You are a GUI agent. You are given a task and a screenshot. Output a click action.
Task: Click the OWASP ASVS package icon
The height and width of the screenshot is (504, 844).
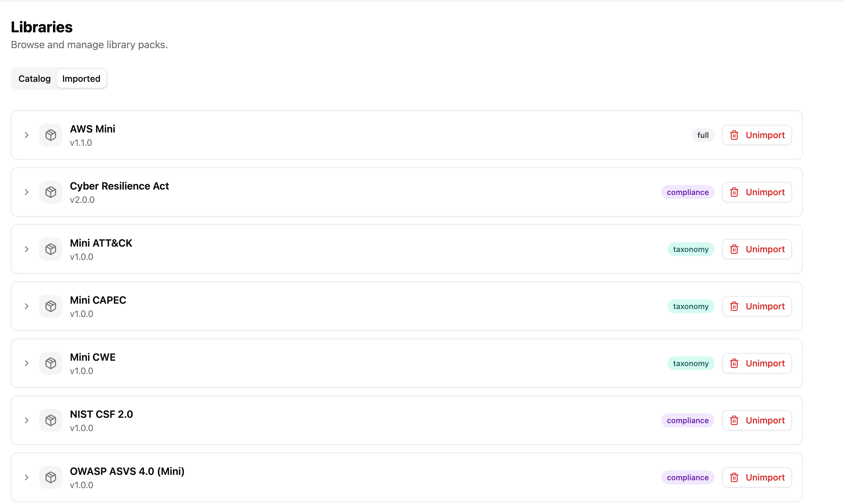51,477
